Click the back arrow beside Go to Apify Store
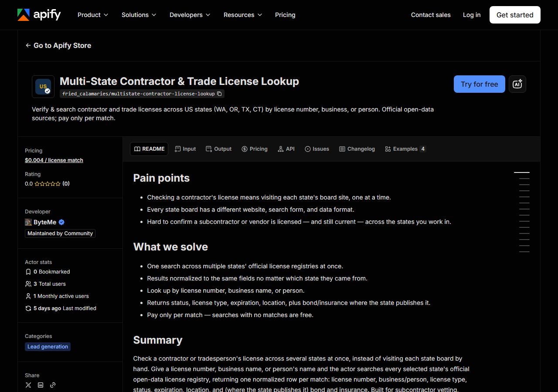The width and height of the screenshot is (558, 392). tap(28, 45)
